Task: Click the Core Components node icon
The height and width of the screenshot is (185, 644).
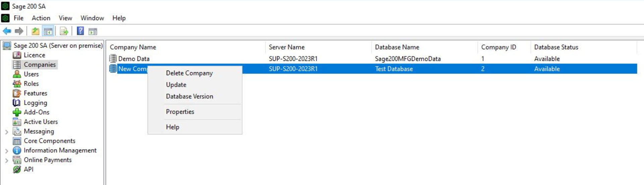Action: (17, 141)
